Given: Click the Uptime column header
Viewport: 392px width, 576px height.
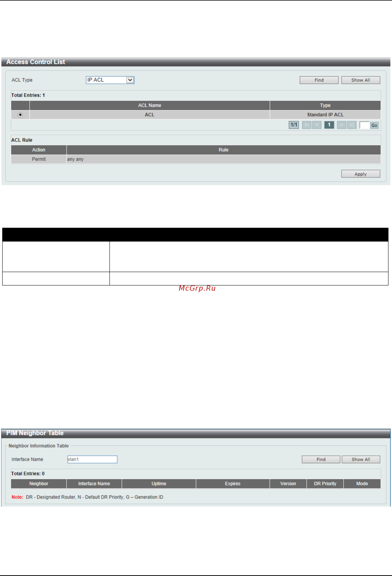Looking at the screenshot, I should 159,484.
